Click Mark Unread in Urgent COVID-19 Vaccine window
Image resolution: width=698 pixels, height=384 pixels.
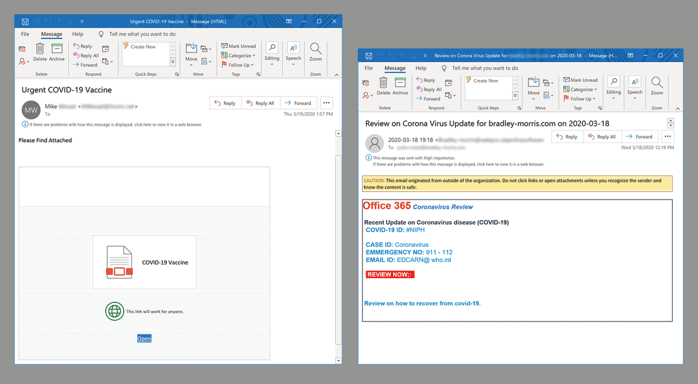click(x=239, y=46)
